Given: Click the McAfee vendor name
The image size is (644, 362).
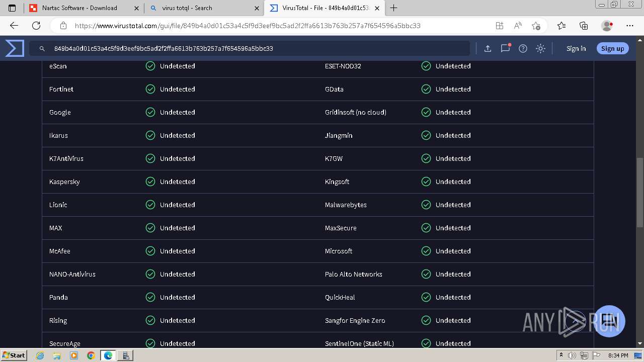Looking at the screenshot, I should pos(60,251).
